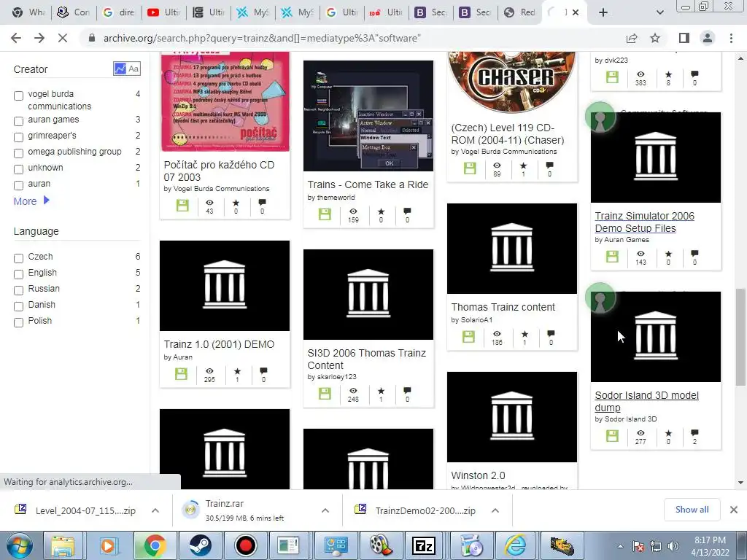Switch to the first Sec tab
The height and width of the screenshot is (560, 747).
pos(431,12)
